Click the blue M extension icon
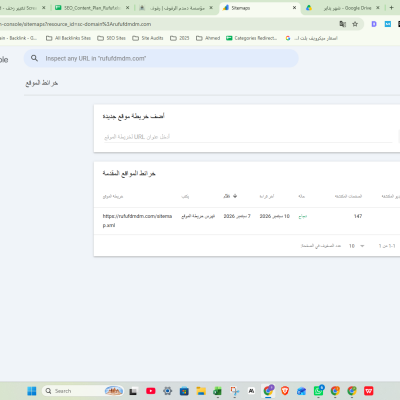This screenshot has height=400, width=400. click(388, 24)
